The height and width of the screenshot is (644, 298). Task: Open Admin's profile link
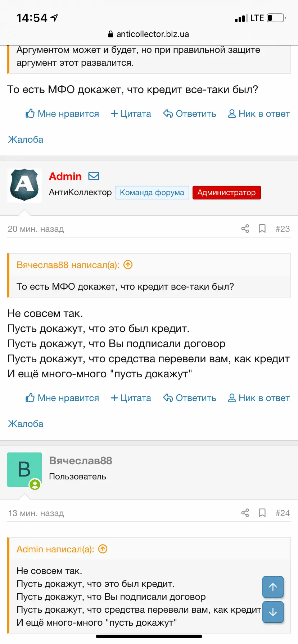(65, 176)
